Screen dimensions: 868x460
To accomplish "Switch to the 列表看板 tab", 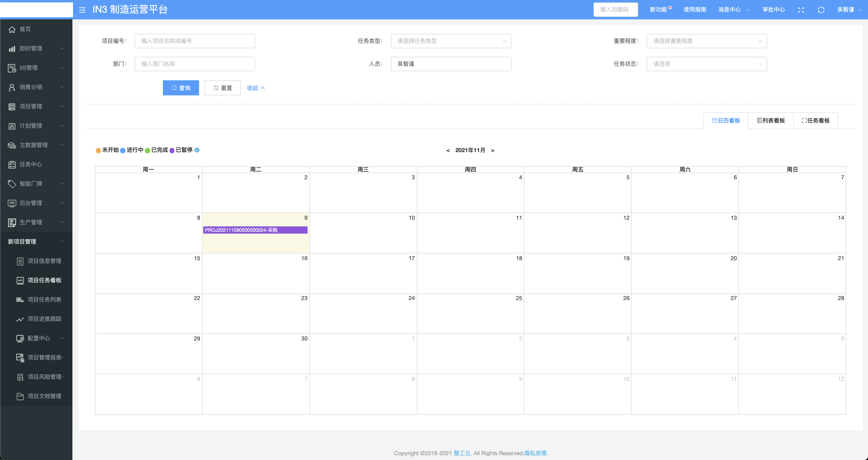I will point(771,121).
